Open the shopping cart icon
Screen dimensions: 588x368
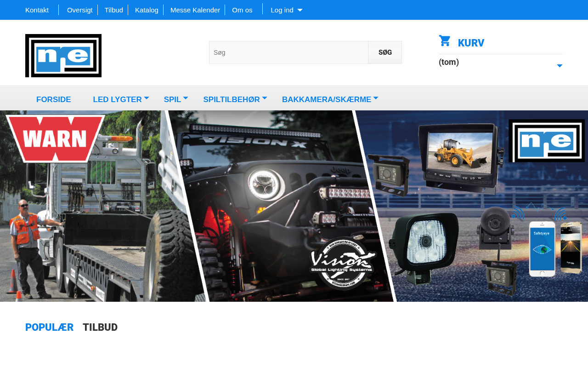click(445, 41)
